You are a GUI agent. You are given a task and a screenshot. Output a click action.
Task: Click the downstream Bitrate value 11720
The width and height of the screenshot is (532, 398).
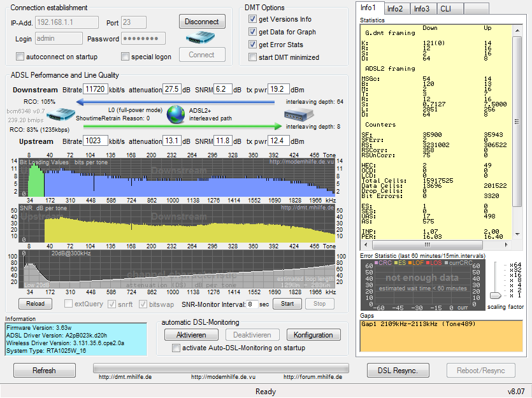(x=96, y=89)
